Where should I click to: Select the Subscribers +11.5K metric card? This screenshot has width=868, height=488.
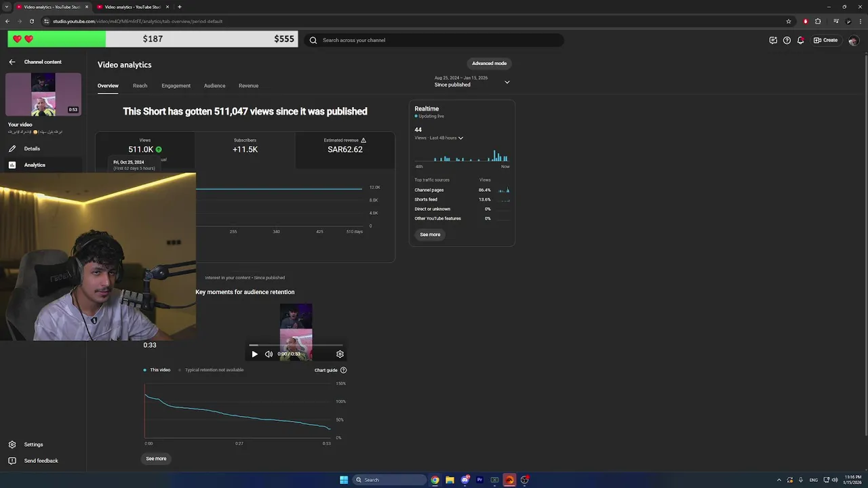245,150
